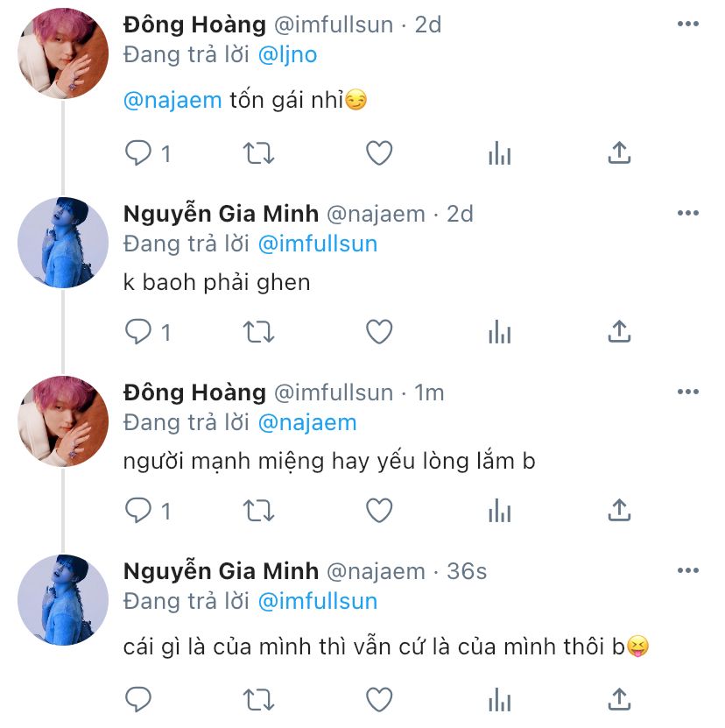Open @najaem mention in first tweet
Viewport: 725px width, 728px height.
[x=172, y=100]
